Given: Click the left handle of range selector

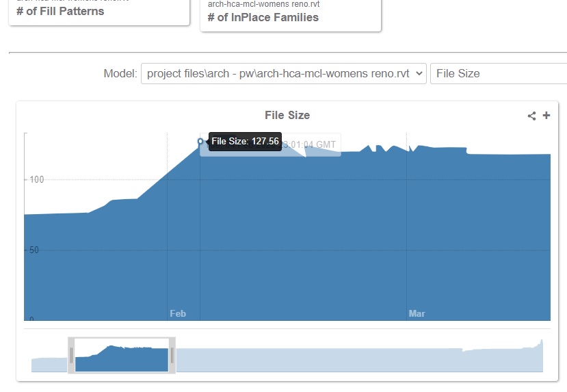Looking at the screenshot, I should pos(71,355).
